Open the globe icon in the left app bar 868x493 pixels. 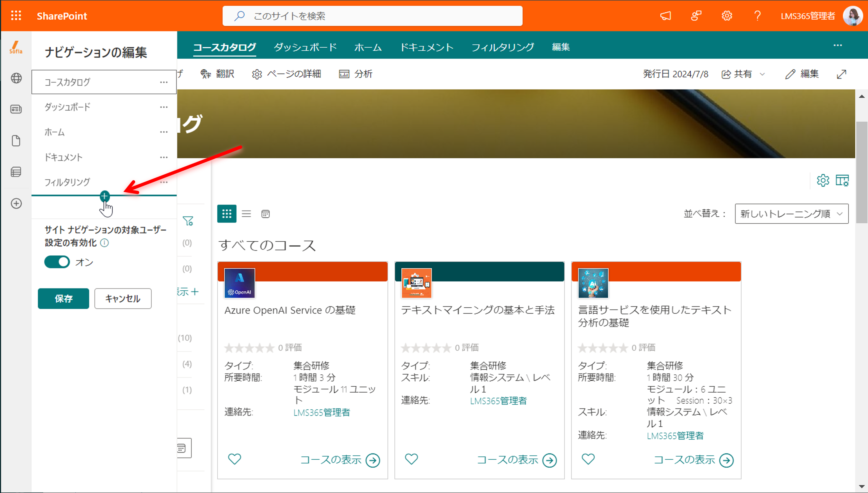click(16, 78)
